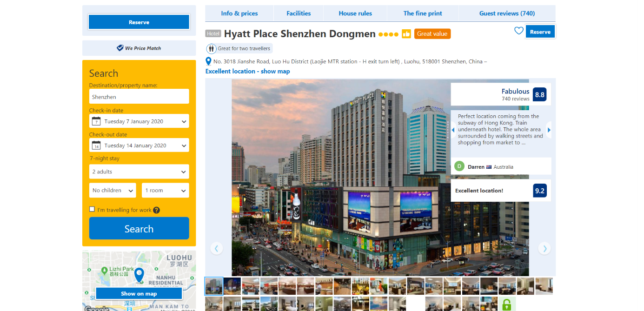Tick the I'm travelling for work checkbox

tap(92, 209)
